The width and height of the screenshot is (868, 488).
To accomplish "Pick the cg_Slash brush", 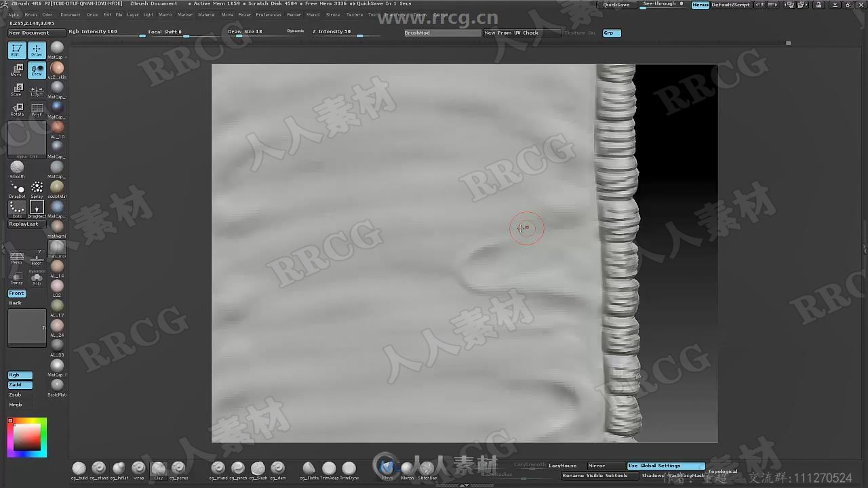I will click(x=258, y=470).
